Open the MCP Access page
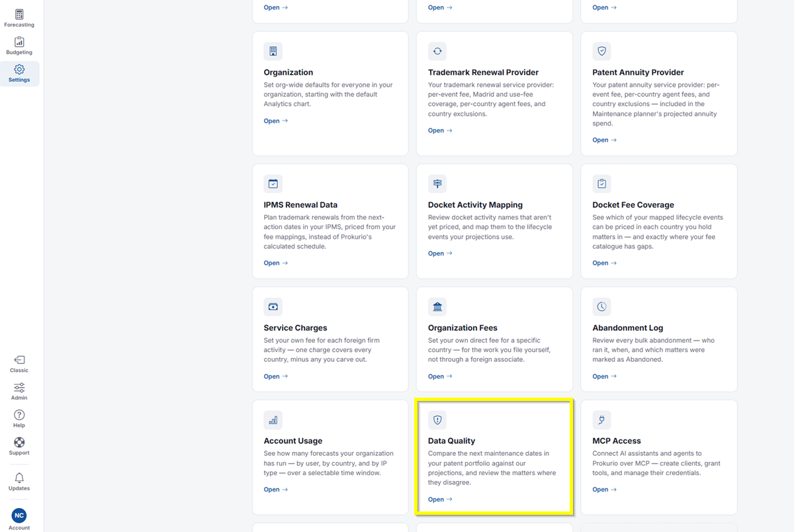Image resolution: width=794 pixels, height=532 pixels. [605, 490]
